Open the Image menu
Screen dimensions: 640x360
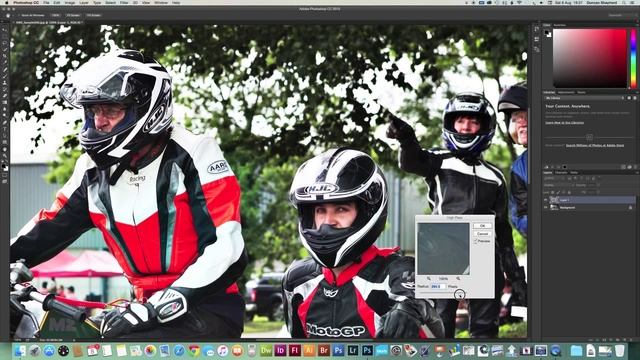point(70,2)
